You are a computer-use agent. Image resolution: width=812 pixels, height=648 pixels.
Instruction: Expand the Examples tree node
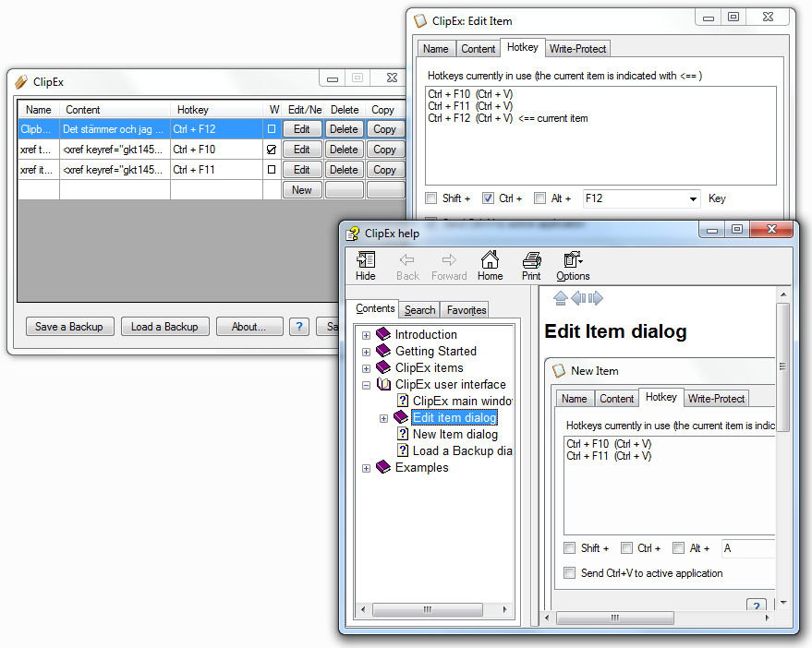tap(366, 468)
